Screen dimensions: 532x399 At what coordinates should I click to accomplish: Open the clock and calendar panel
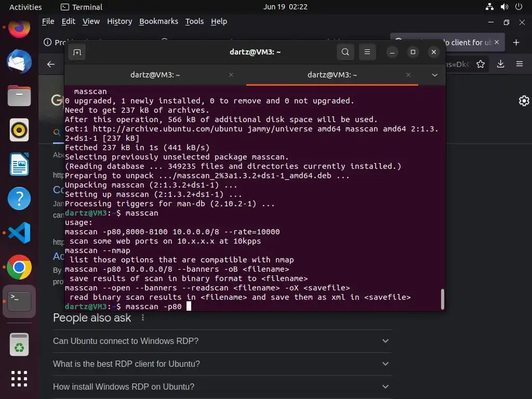(285, 7)
